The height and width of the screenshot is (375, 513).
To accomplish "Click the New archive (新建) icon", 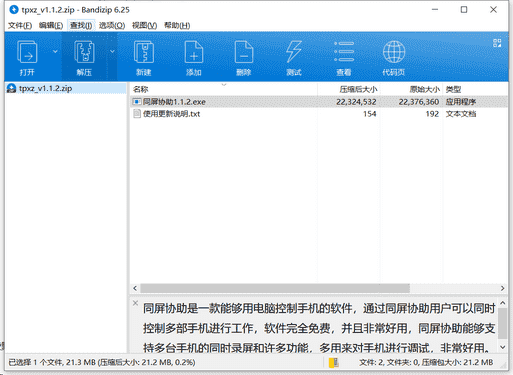I will 144,57.
